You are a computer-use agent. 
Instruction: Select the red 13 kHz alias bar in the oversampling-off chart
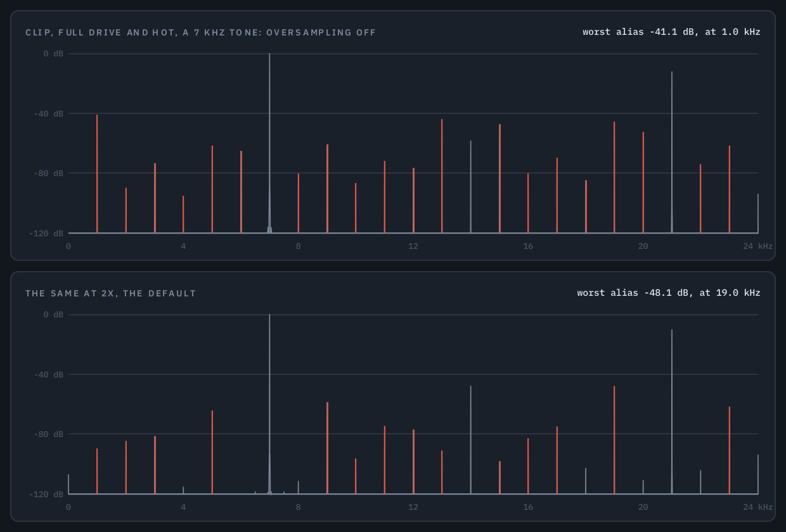point(442,176)
